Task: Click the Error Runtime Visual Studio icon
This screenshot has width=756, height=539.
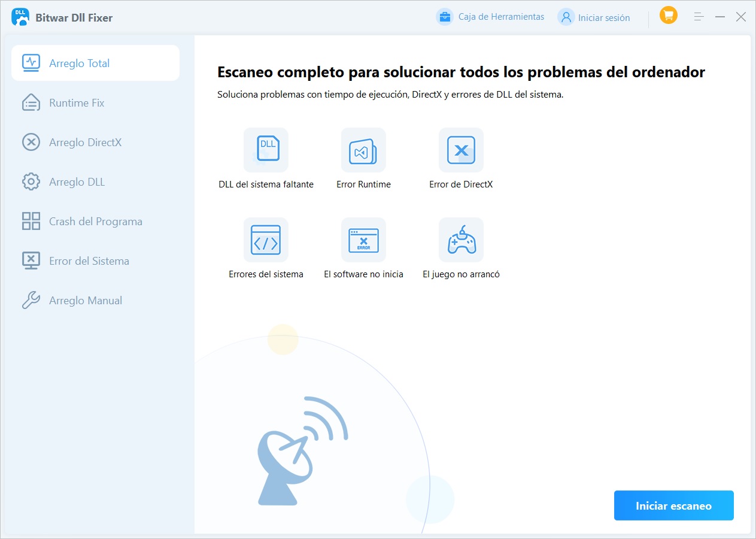Action: coord(363,150)
